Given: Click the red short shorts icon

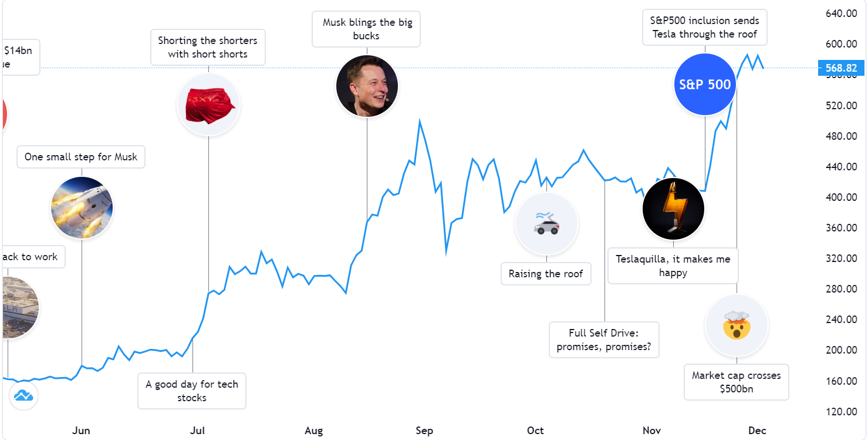Looking at the screenshot, I should [208, 105].
